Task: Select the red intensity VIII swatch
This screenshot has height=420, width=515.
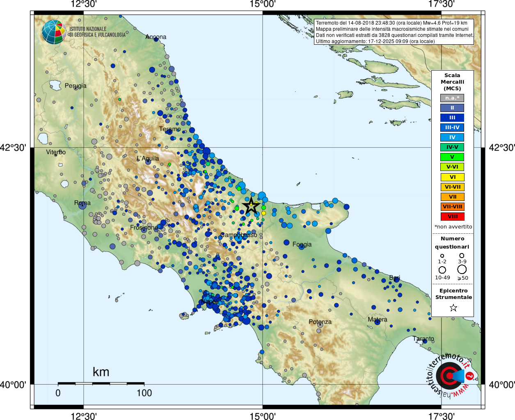Action: (x=452, y=217)
